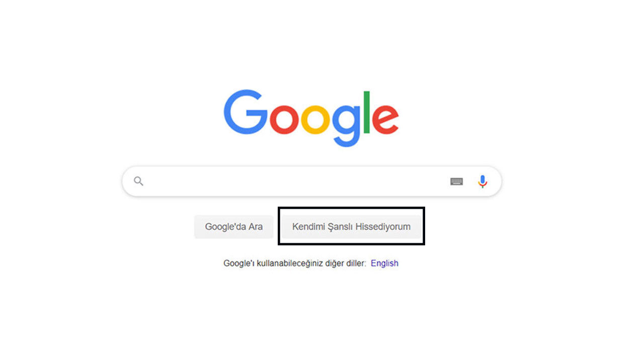Start voice search with the microphone icon
This screenshot has height=362, width=644.
click(482, 182)
